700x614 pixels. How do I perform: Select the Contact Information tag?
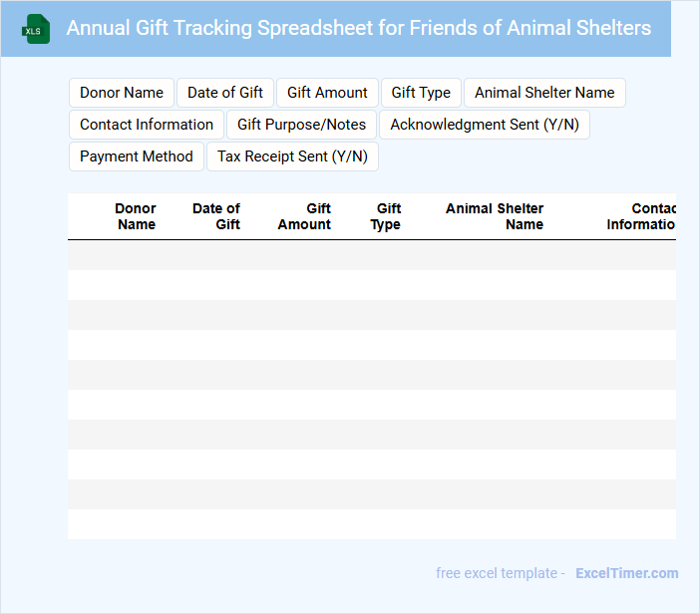coord(147,125)
